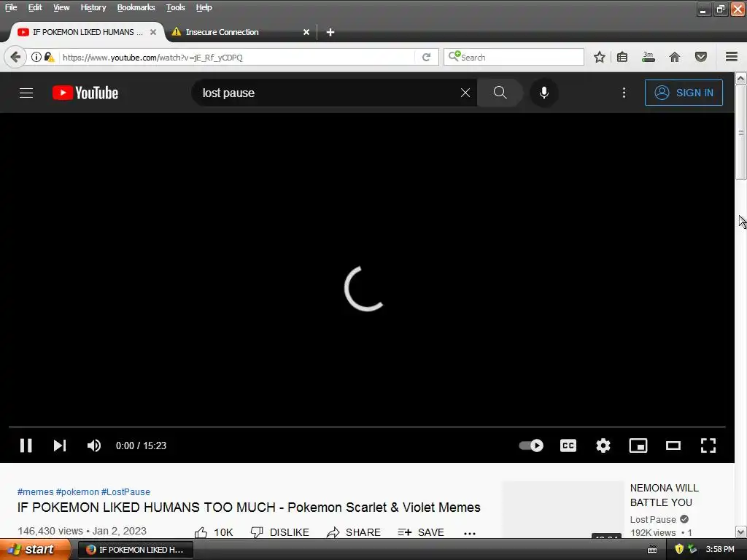This screenshot has width=747, height=560.
Task: Click the page scrollbar up arrow
Action: click(x=741, y=78)
